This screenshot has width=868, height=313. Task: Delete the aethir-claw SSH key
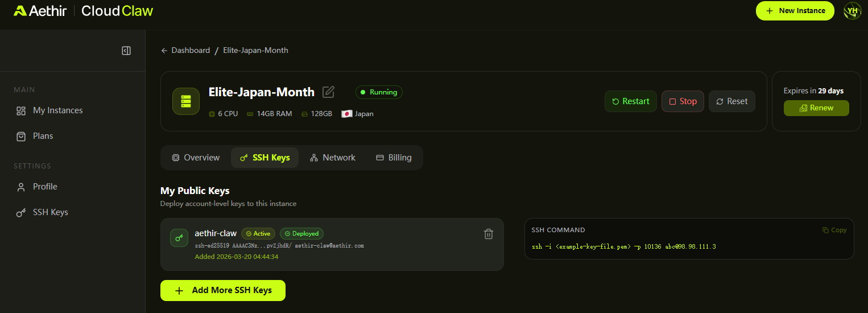(x=488, y=234)
